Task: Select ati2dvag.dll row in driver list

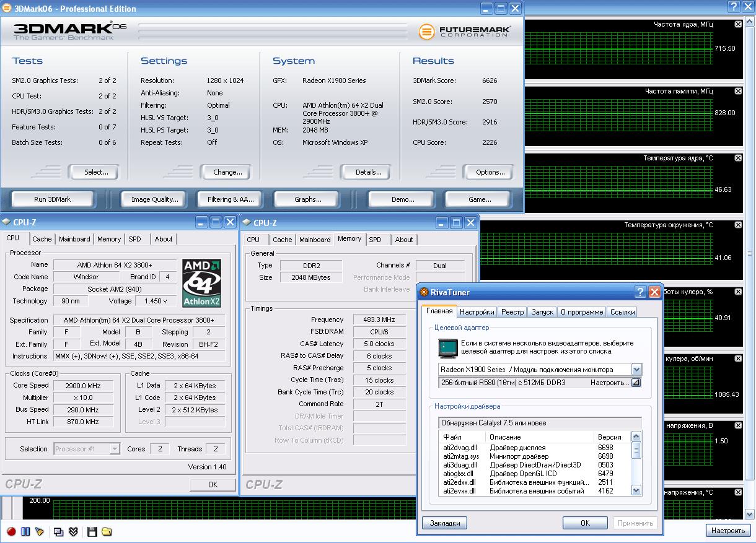Action: tap(535, 448)
